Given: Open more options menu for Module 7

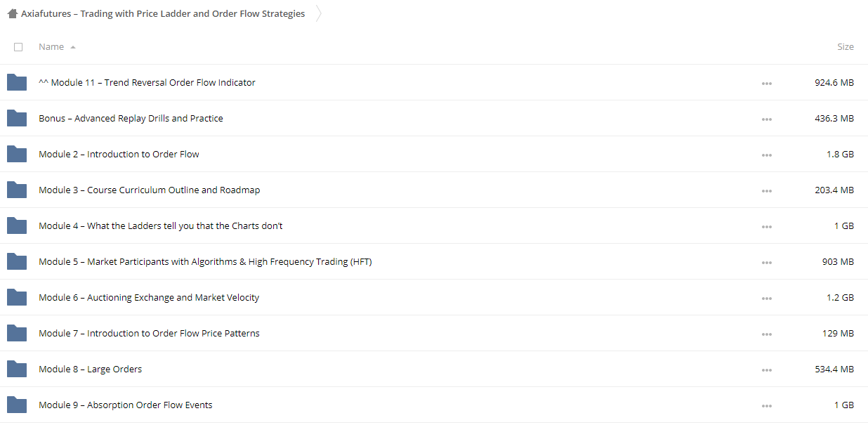Looking at the screenshot, I should (x=766, y=334).
